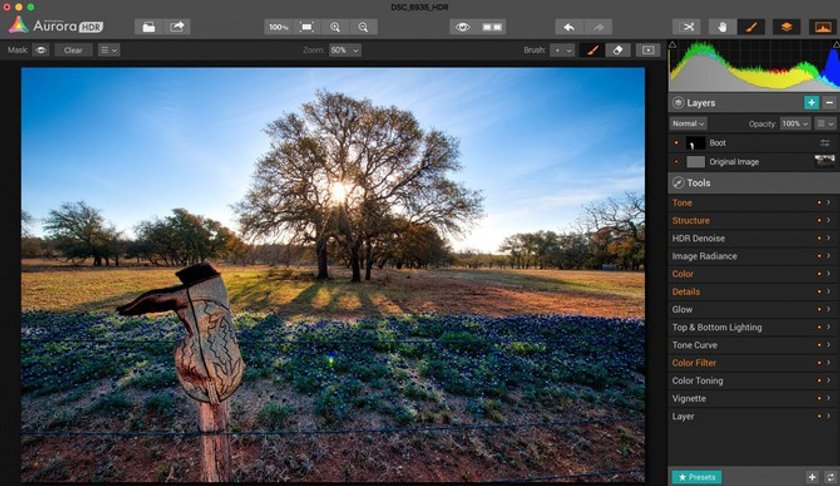
Task: Open the Mask options menu dropdown
Action: point(109,50)
